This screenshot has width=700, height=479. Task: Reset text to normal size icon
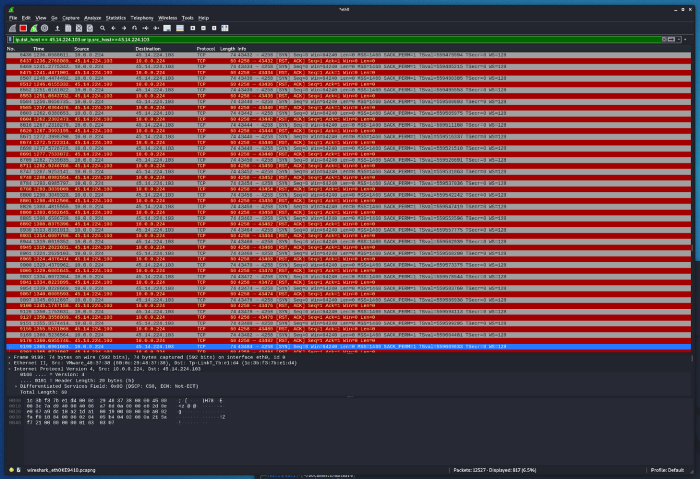pos(214,28)
